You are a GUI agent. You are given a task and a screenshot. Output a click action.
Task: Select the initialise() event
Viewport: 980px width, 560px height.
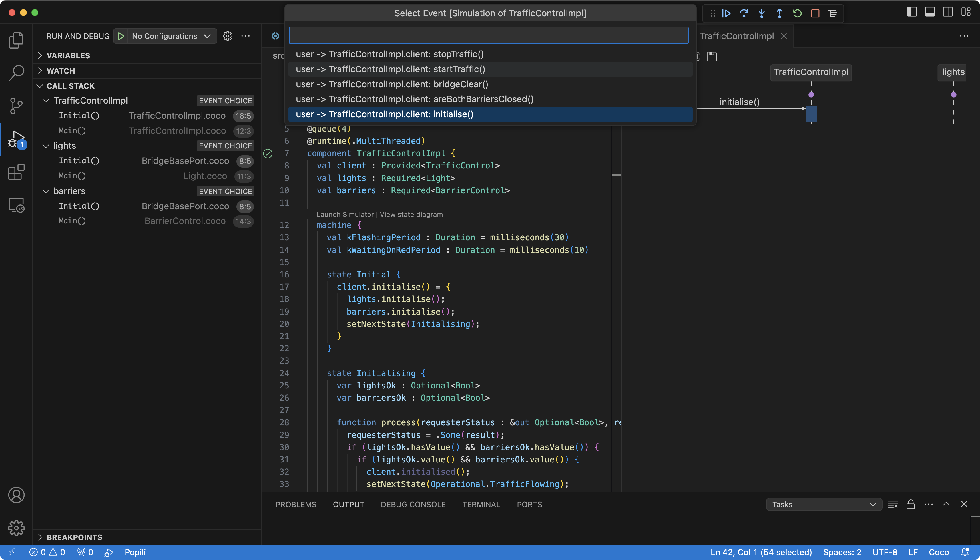pos(490,114)
